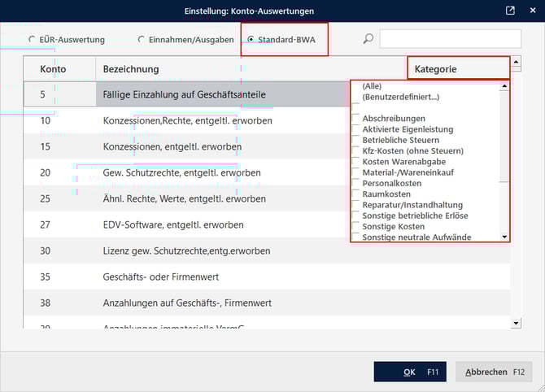Select row Konzessionen,Rechte, entgeltl. erworben
The width and height of the screenshot is (545, 392).
tap(188, 120)
